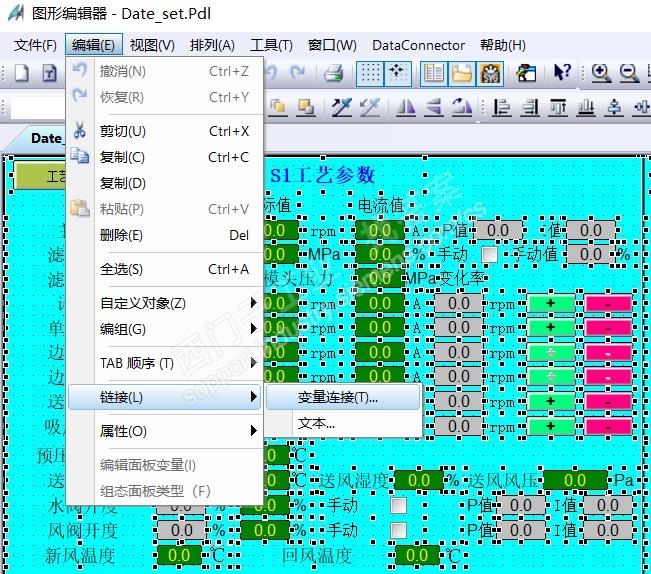Open the library folder icon
The image size is (651, 574).
tap(462, 74)
